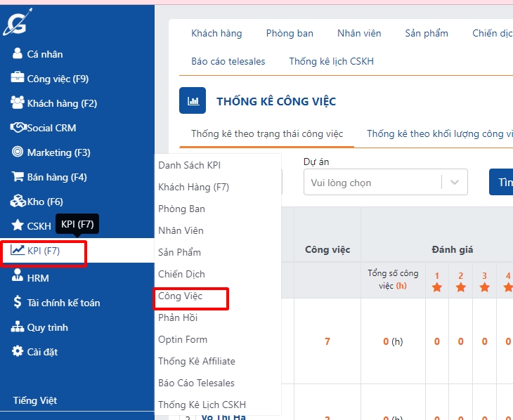The height and width of the screenshot is (420, 513).
Task: Click the Thống kê lịch CSKH link
Action: (x=331, y=61)
